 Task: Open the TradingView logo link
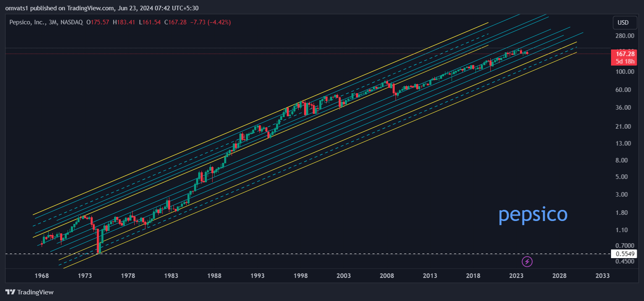(x=30, y=292)
